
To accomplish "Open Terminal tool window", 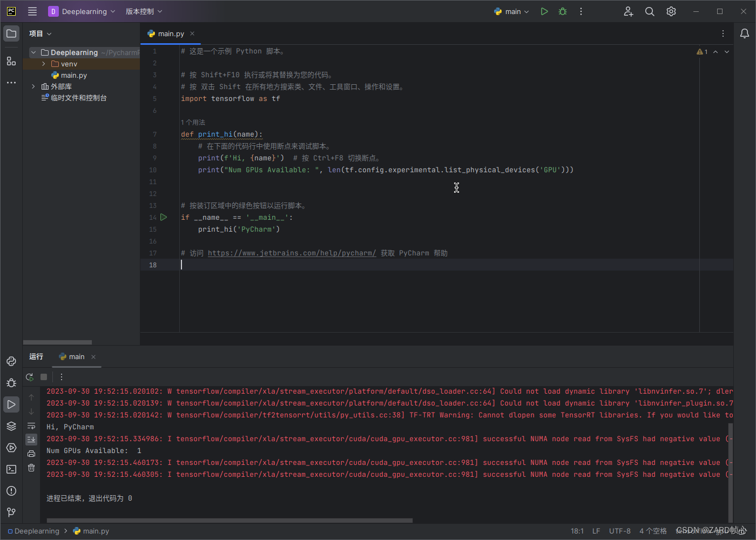I will 11,469.
